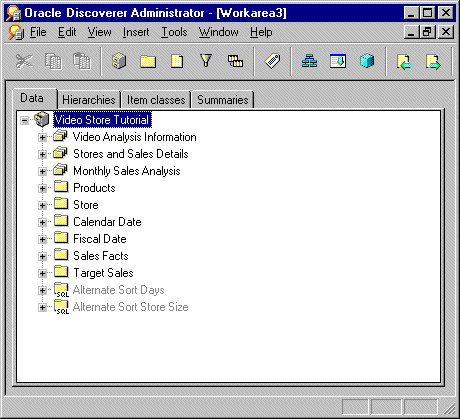460x419 pixels.
Task: Select the Fiscal Date folder label
Action: 100,239
